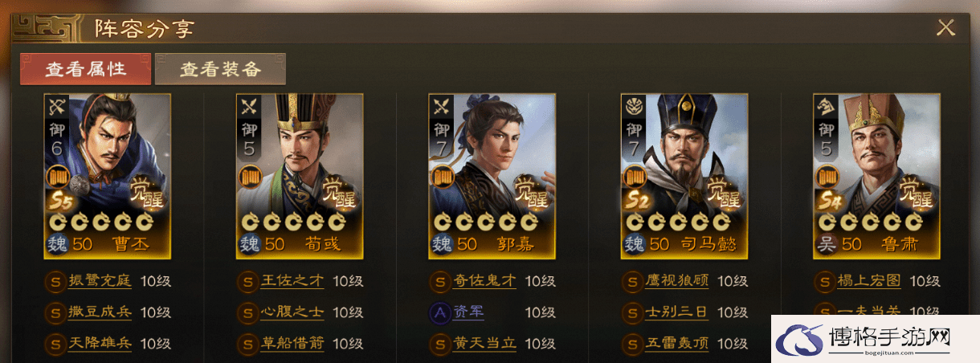This screenshot has width=980, height=363.
Task: Click the S rank icon beside 鹰视狼顾
Action: [x=632, y=282]
